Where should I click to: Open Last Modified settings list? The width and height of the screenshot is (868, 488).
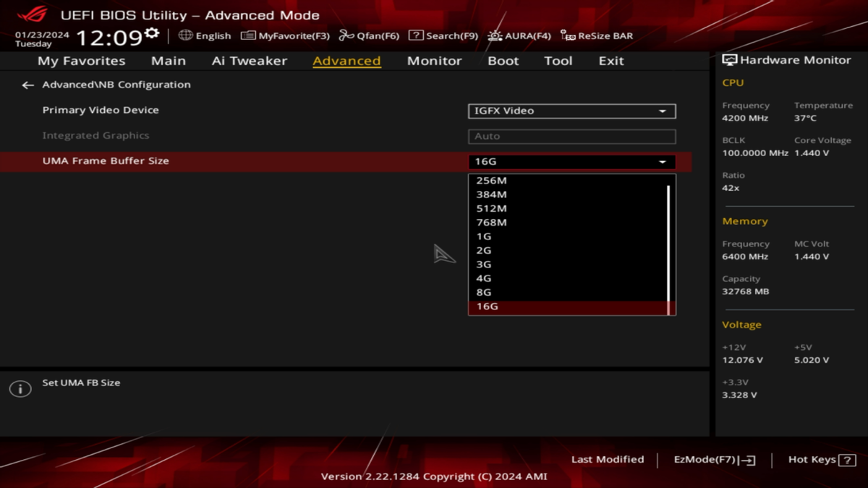point(607,460)
